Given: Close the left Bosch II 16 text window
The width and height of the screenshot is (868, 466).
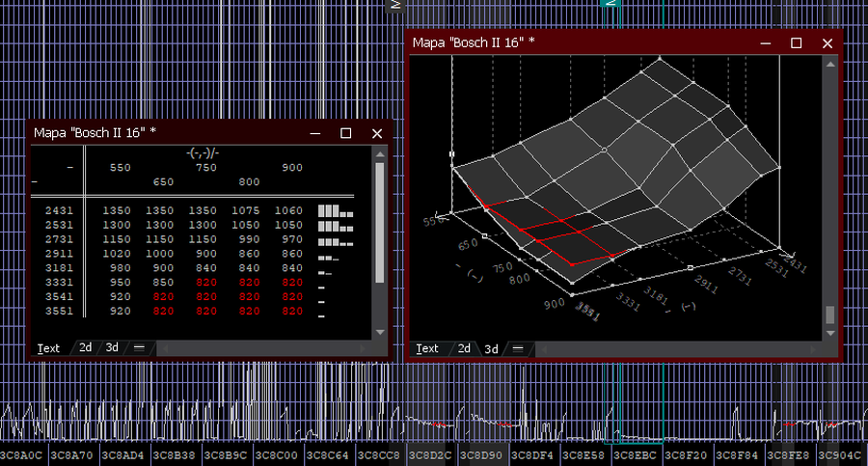Looking at the screenshot, I should click(377, 133).
